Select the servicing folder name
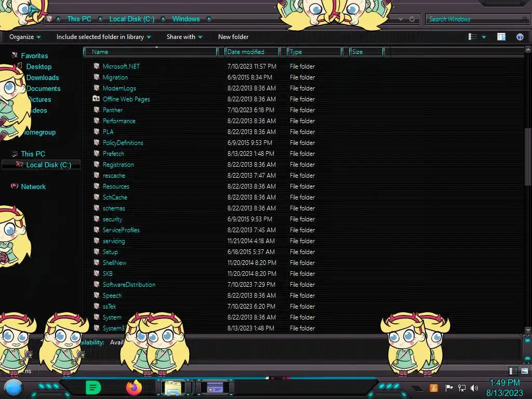 tap(114, 241)
